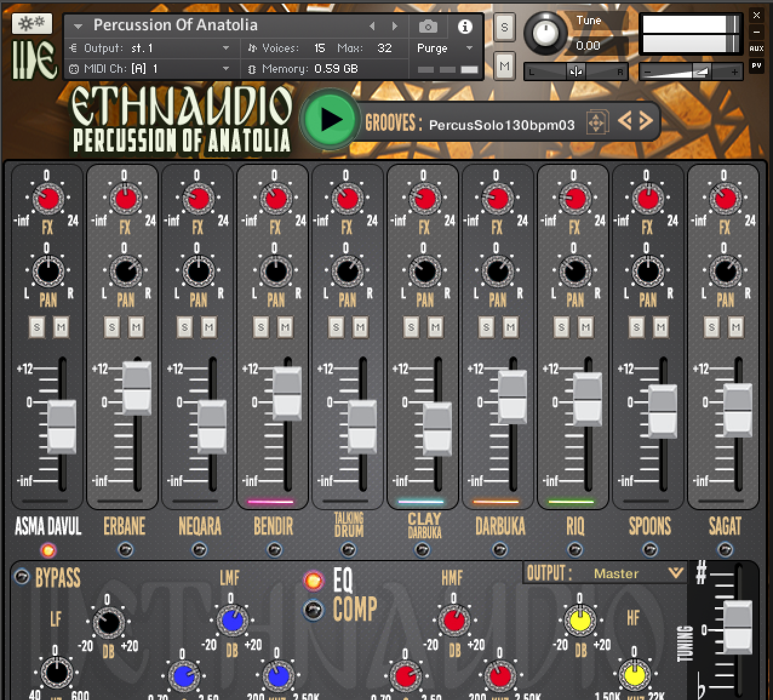Select previous instrument preset arrow
This screenshot has height=700, width=773.
pyautogui.click(x=372, y=26)
